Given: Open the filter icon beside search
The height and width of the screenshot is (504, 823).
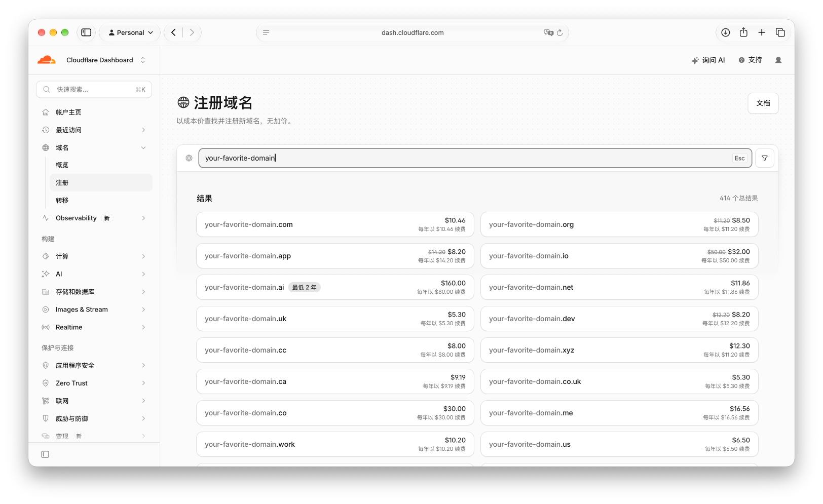Looking at the screenshot, I should click(x=764, y=158).
